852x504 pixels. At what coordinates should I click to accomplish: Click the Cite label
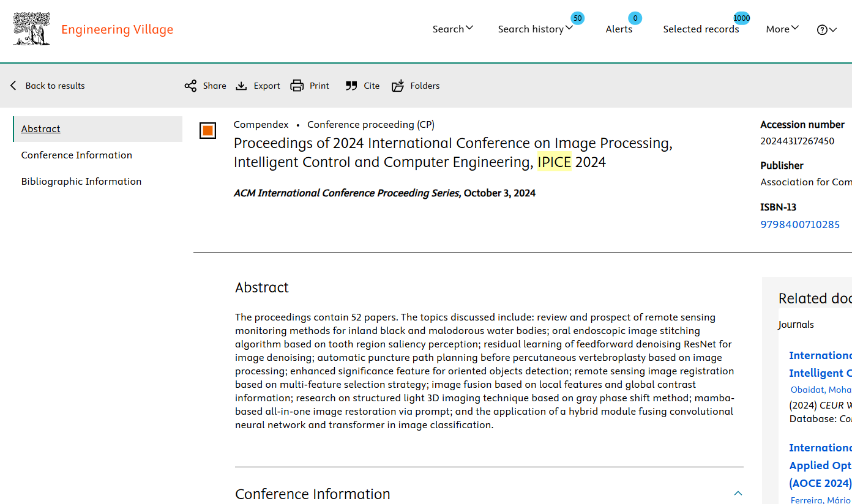tap(372, 86)
